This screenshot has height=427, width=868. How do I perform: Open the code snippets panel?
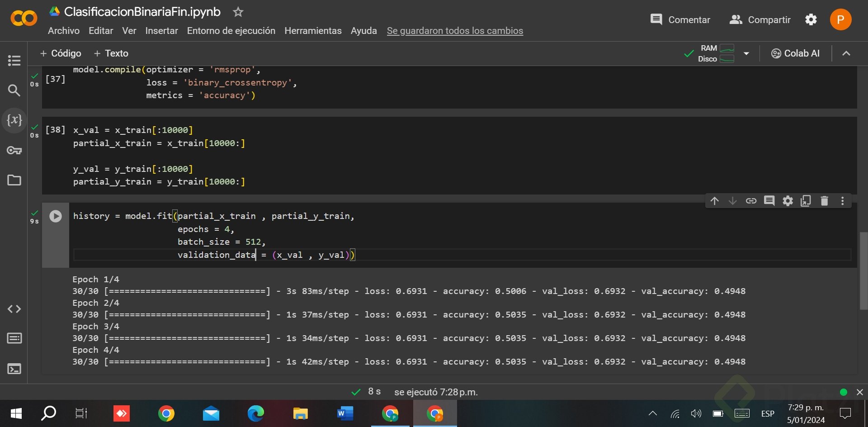tap(14, 309)
